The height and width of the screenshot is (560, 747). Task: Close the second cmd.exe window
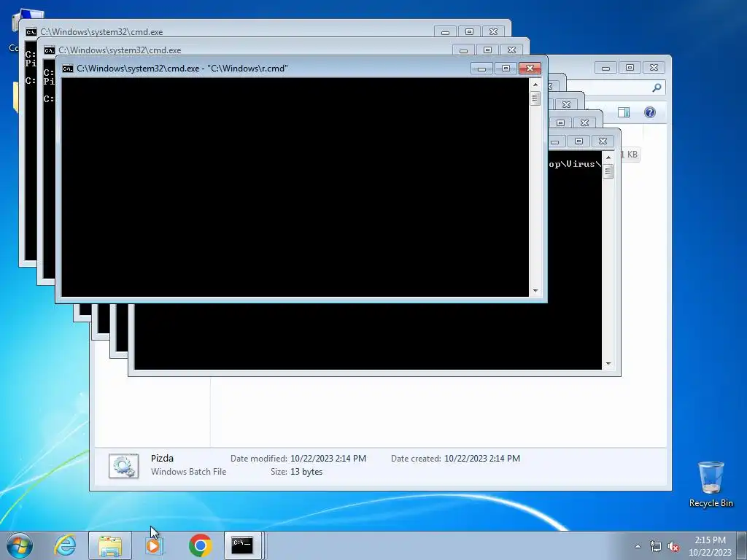(x=511, y=50)
